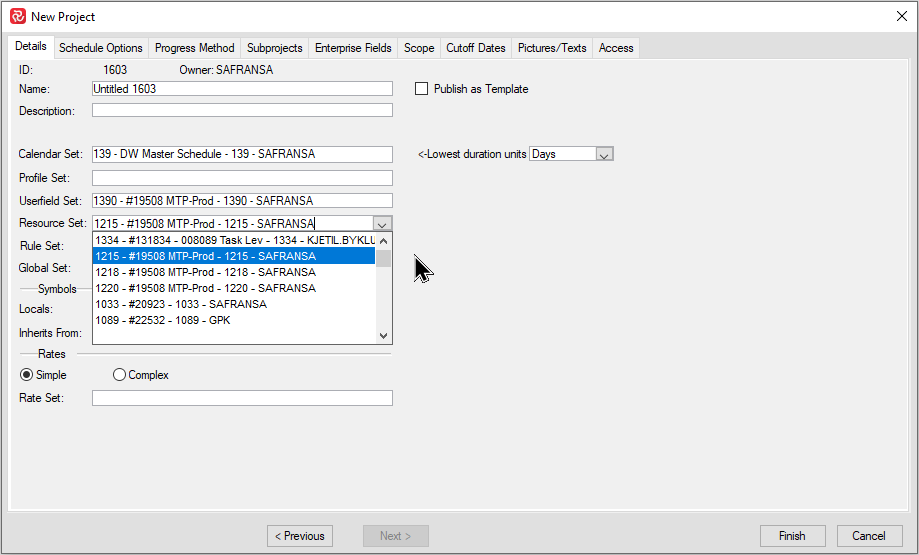The width and height of the screenshot is (919, 555).
Task: Collapse the Resource Set dropdown arrow
Action: (382, 224)
